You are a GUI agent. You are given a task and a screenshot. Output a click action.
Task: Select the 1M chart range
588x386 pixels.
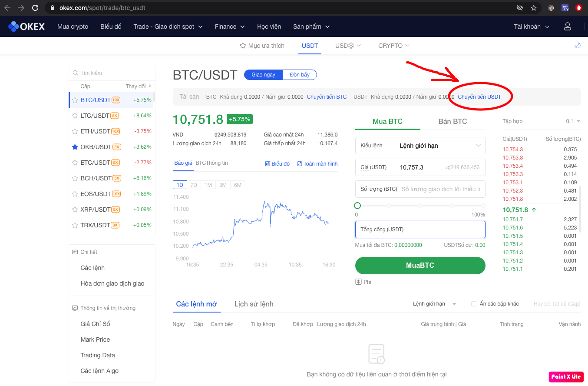(208, 185)
